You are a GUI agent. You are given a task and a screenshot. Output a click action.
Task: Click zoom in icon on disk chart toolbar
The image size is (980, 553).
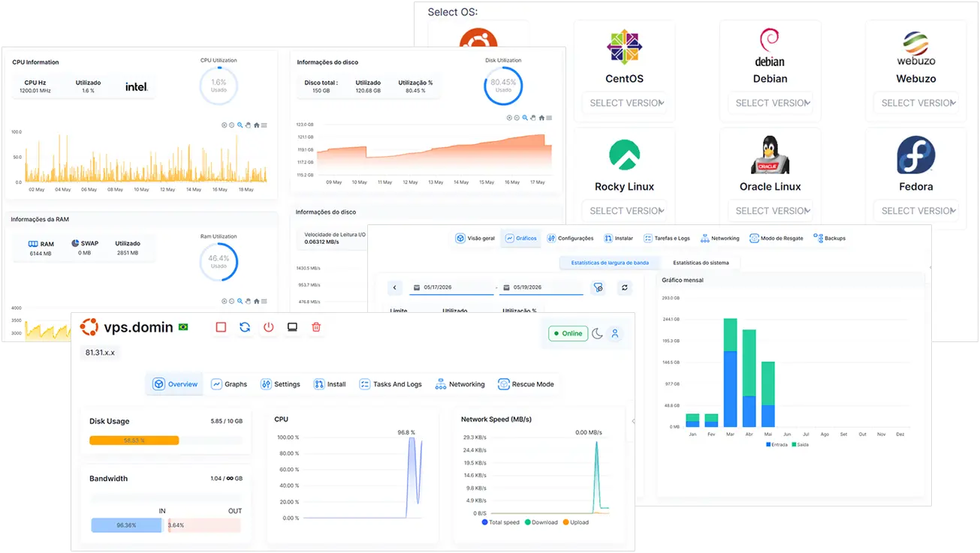click(x=509, y=118)
